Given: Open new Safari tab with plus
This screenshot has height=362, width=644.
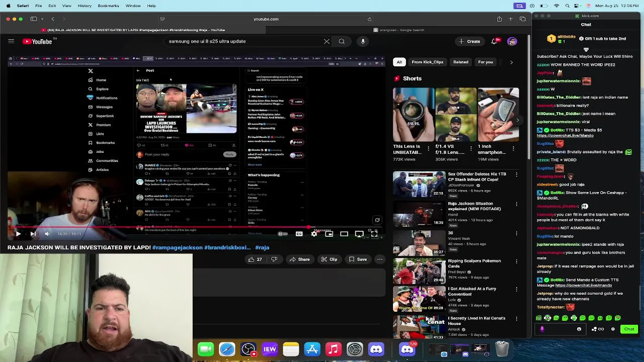Looking at the screenshot, I should tap(511, 19).
